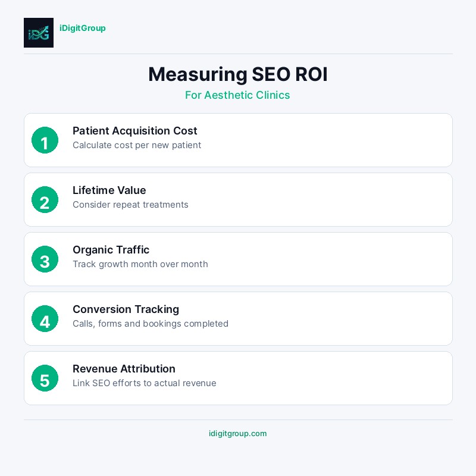The width and height of the screenshot is (476, 476).
Task: Open the Patient Acquisition Cost card
Action: [x=238, y=140]
